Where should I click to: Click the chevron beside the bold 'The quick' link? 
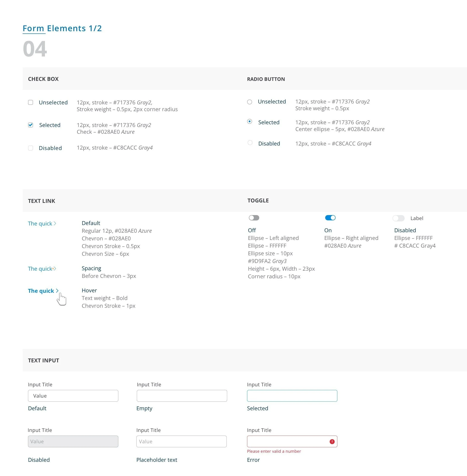tap(57, 291)
